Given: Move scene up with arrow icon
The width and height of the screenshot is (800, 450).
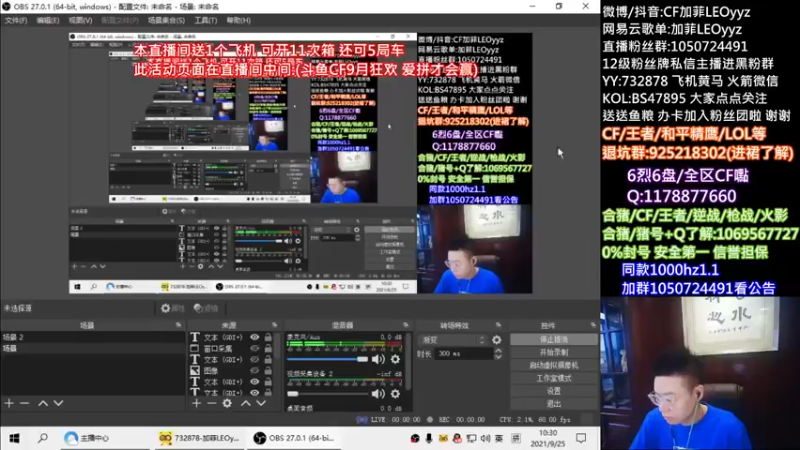Looking at the screenshot, I should pos(43,403).
